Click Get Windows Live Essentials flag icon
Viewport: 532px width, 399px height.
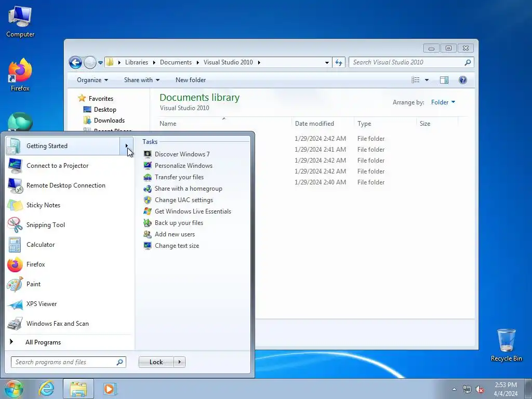[x=147, y=211]
